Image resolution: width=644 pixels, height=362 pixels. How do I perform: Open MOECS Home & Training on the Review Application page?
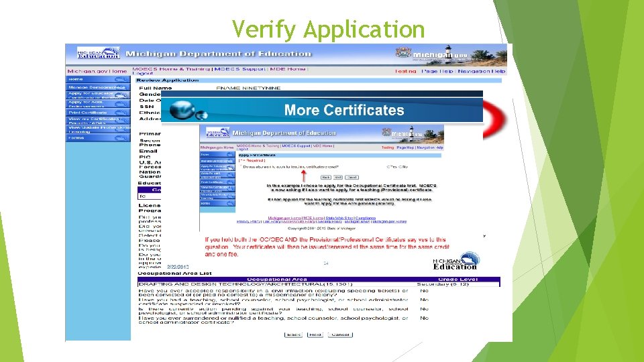[x=171, y=69]
